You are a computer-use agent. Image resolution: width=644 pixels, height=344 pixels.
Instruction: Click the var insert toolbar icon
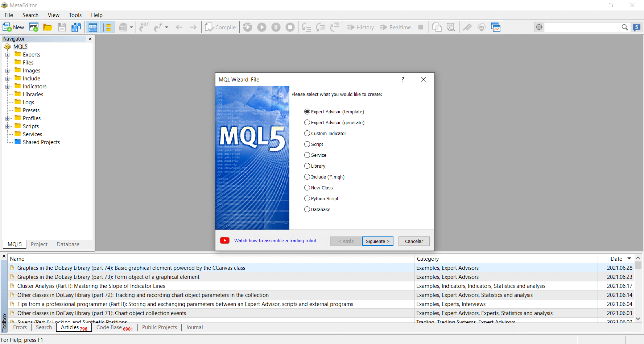click(144, 27)
